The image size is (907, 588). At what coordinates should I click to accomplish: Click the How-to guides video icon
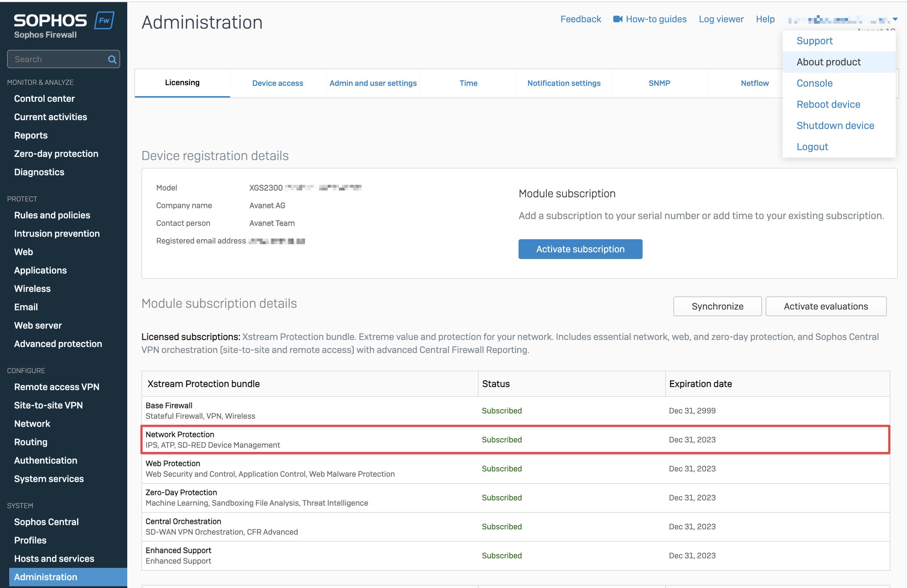click(618, 19)
